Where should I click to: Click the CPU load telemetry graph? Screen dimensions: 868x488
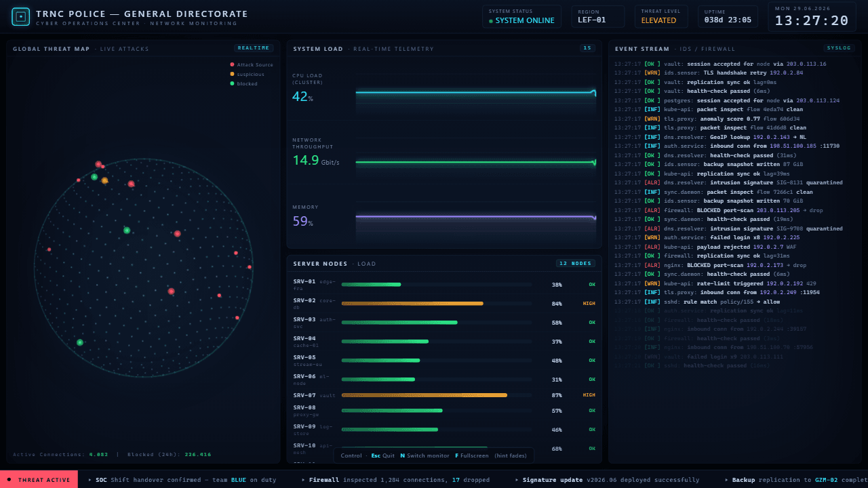476,95
